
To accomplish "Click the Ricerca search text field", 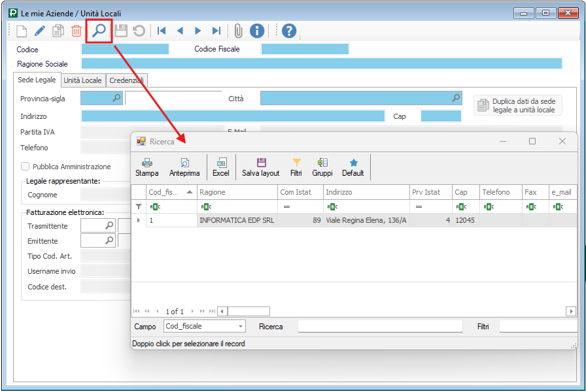I will (x=379, y=326).
